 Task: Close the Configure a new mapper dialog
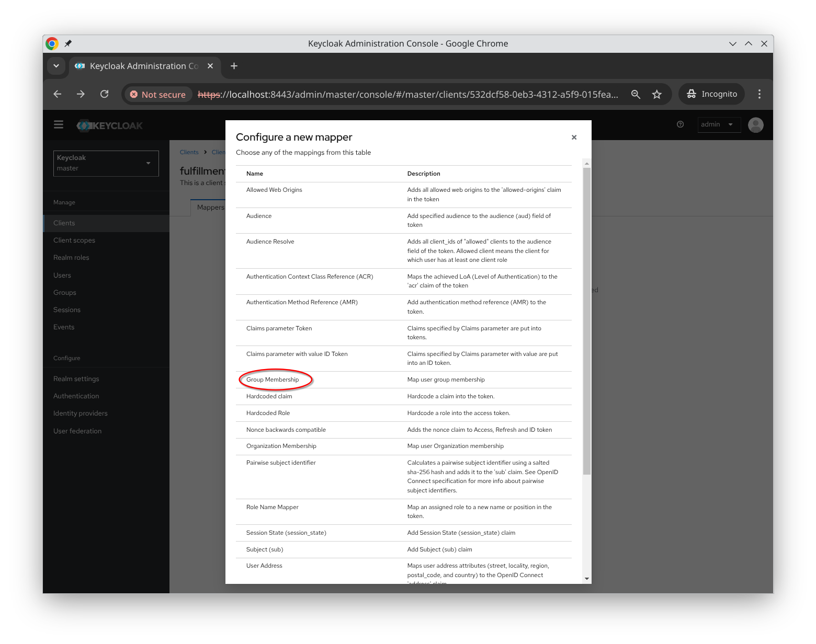click(x=574, y=137)
